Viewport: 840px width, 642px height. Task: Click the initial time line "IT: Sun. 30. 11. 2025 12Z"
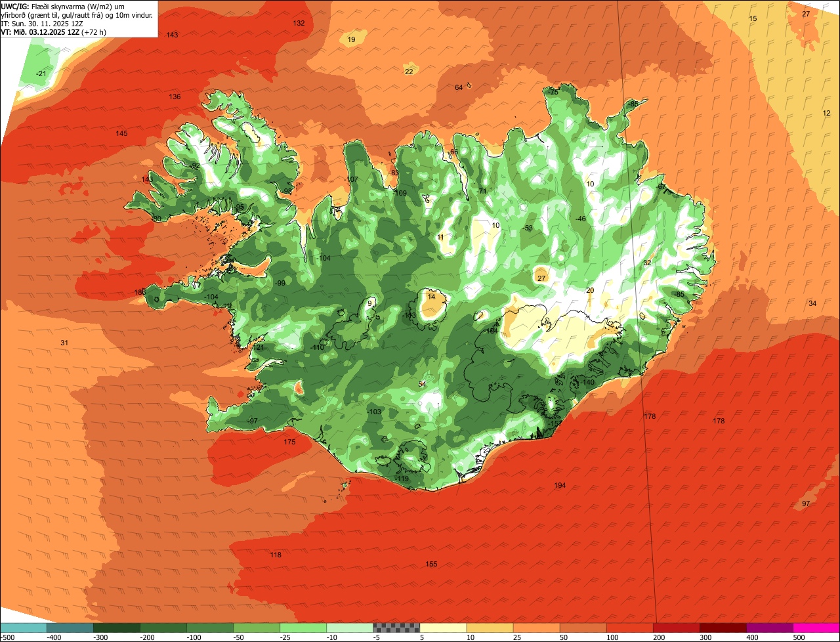tap(42, 23)
